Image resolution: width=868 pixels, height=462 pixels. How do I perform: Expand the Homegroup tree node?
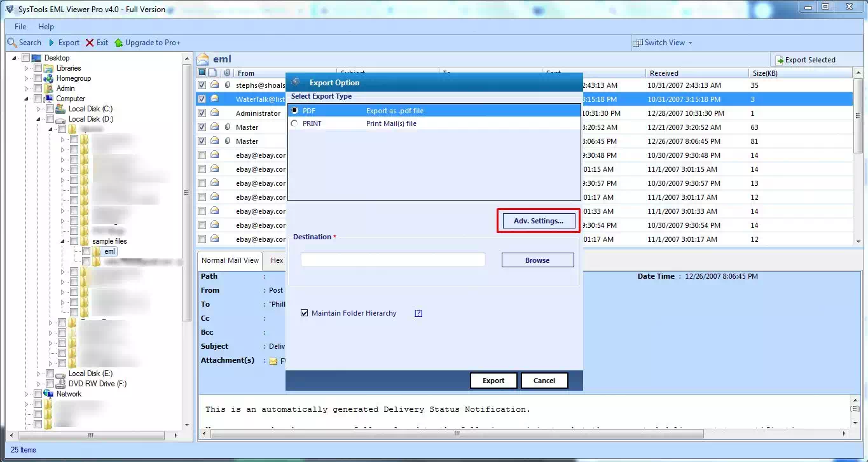pos(27,78)
